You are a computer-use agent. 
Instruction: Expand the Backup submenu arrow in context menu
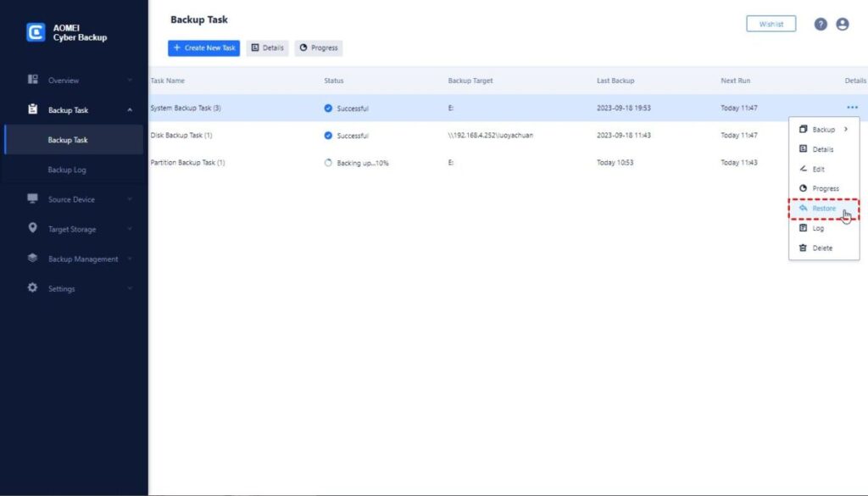point(845,130)
